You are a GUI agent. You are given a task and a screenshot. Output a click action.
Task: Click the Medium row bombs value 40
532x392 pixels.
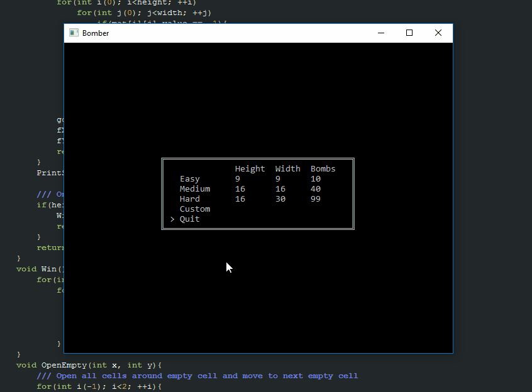coord(316,188)
